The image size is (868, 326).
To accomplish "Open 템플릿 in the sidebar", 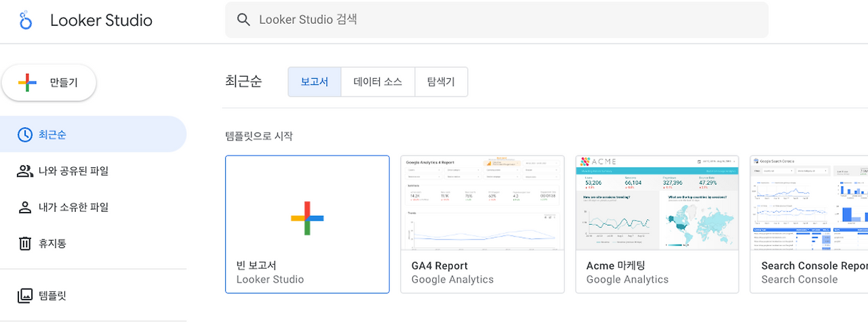I will point(93,296).
